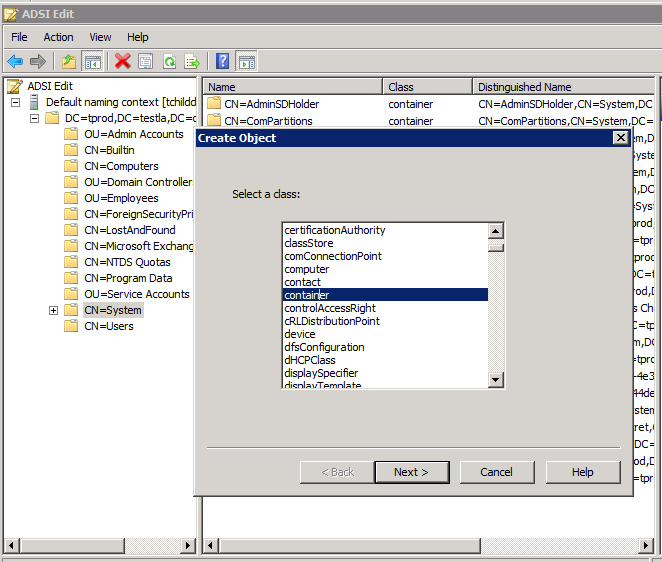Click the OU=Admin Accounts folder icon
The width and height of the screenshot is (662, 562).
click(71, 134)
